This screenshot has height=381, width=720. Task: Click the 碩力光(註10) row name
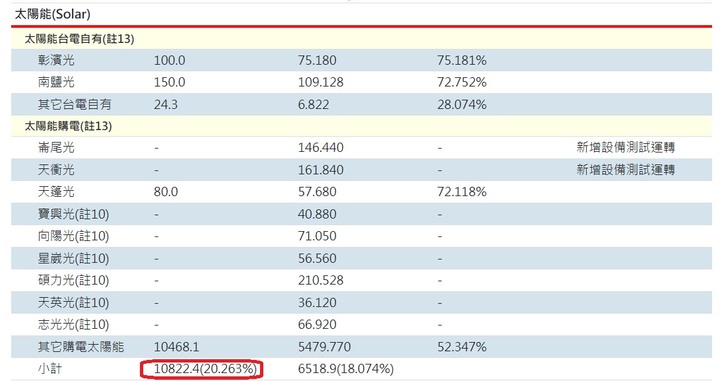[73, 280]
